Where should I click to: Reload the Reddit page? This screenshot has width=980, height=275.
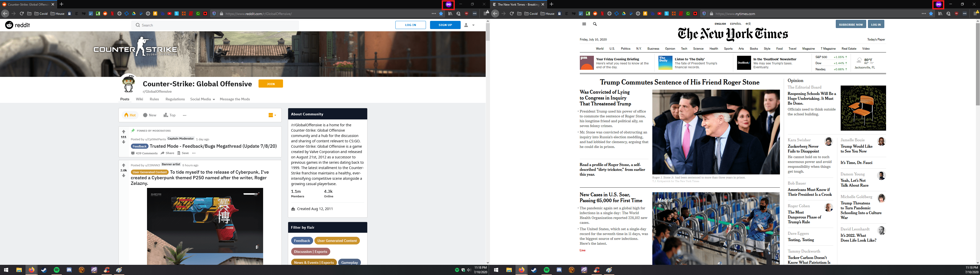22,14
